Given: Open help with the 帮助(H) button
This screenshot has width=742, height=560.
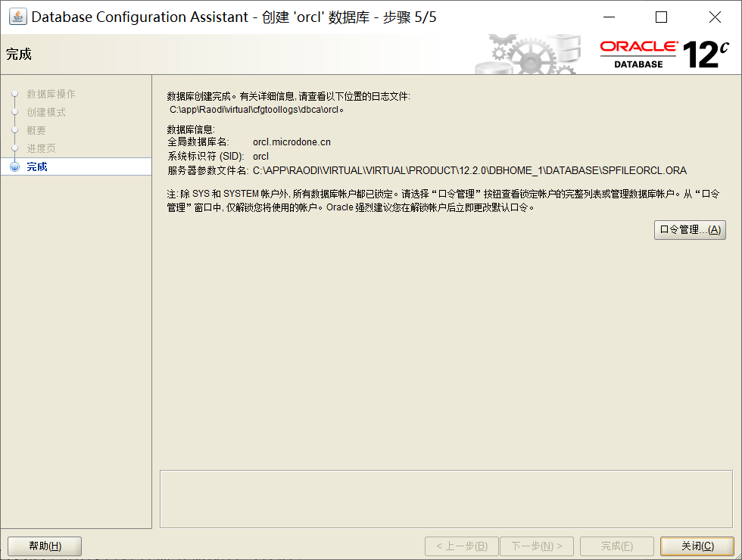Looking at the screenshot, I should click(45, 546).
